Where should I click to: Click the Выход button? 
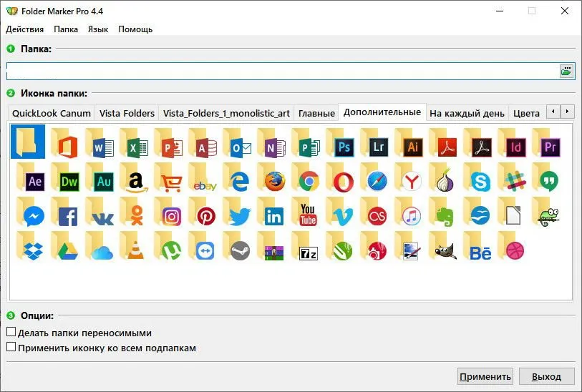(x=546, y=376)
